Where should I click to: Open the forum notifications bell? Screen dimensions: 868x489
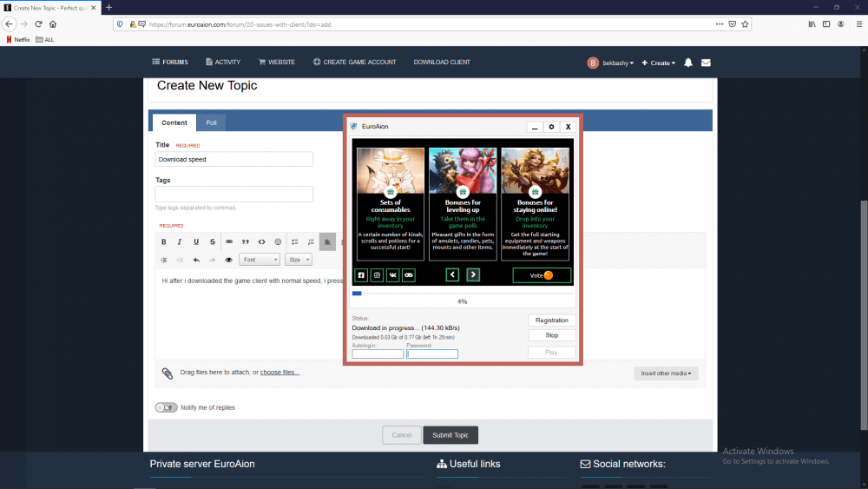pos(688,63)
